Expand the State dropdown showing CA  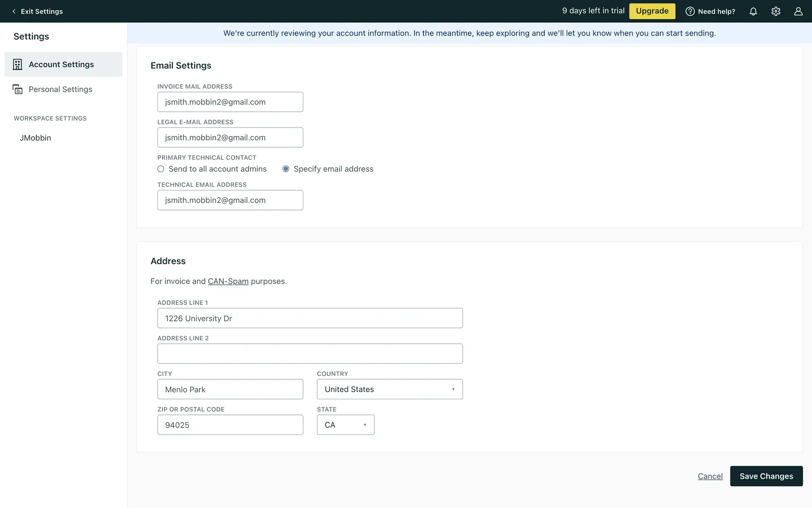pyautogui.click(x=346, y=425)
